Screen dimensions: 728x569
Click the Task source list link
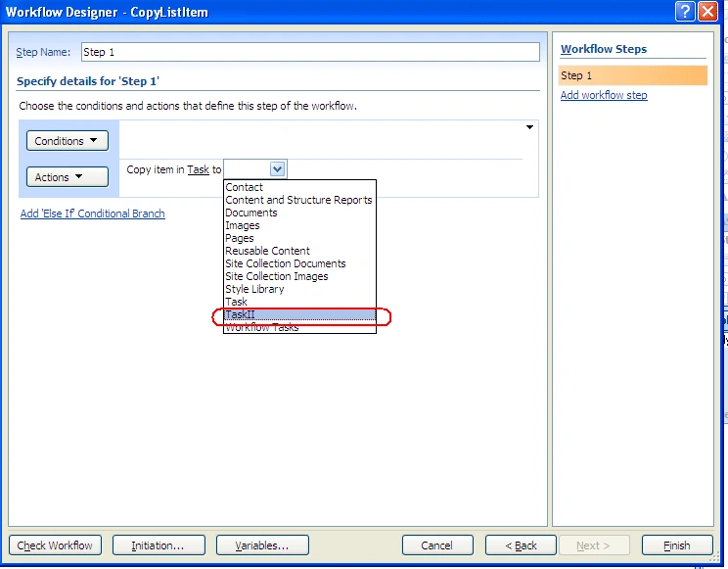point(198,169)
